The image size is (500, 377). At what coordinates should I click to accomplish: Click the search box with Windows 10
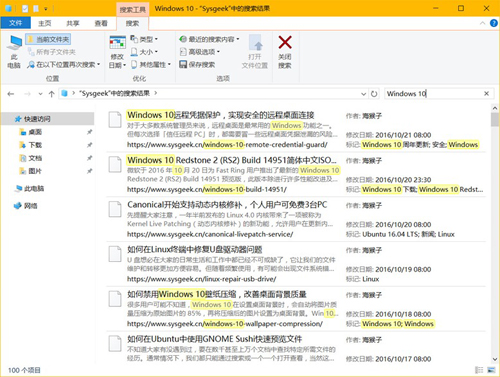(x=433, y=94)
